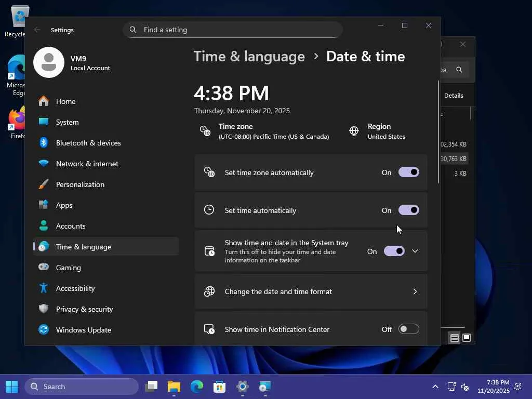Click the user avatar picture
This screenshot has width=532, height=399.
[49, 62]
